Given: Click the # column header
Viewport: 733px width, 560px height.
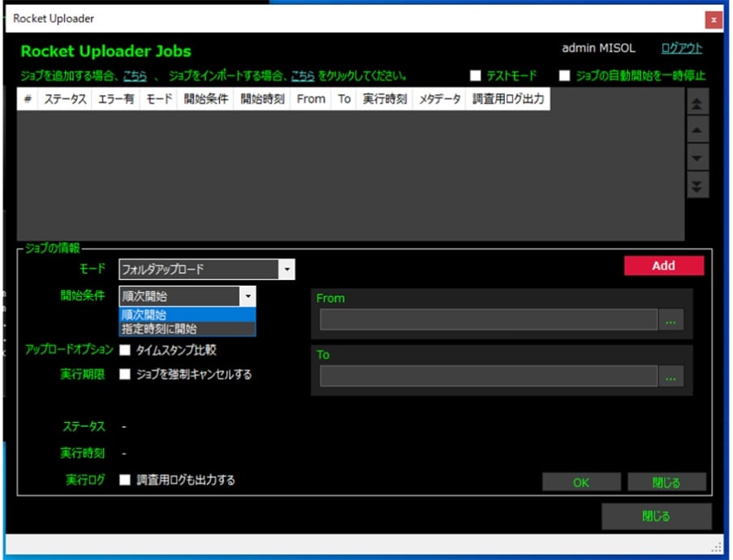Looking at the screenshot, I should [x=28, y=99].
